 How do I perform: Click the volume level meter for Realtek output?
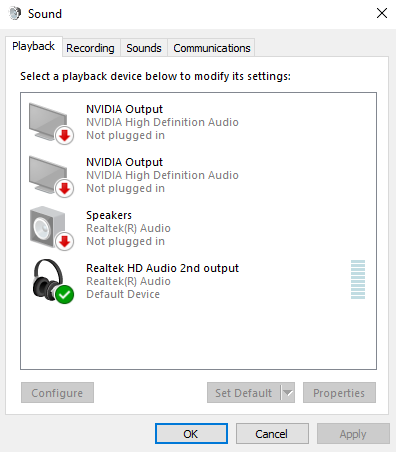(358, 279)
